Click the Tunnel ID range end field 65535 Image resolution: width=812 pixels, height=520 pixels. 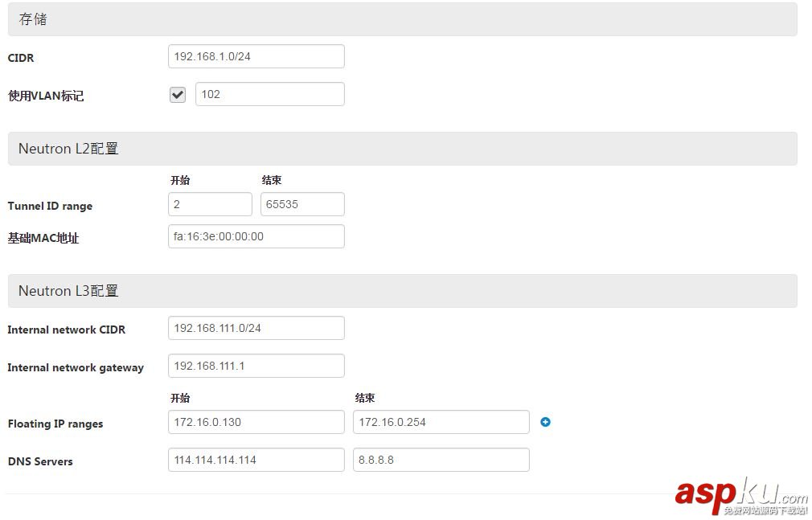click(302, 205)
